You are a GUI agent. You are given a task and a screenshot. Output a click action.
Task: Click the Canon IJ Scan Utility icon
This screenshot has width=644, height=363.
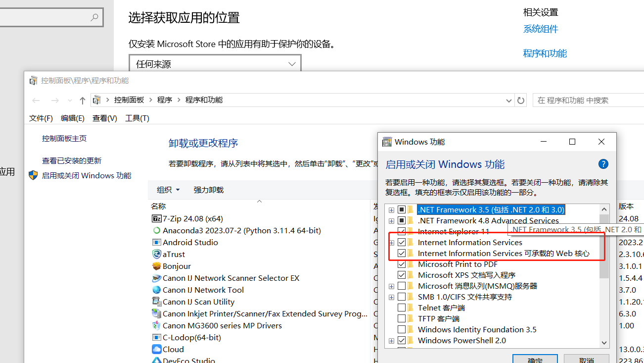coord(156,302)
